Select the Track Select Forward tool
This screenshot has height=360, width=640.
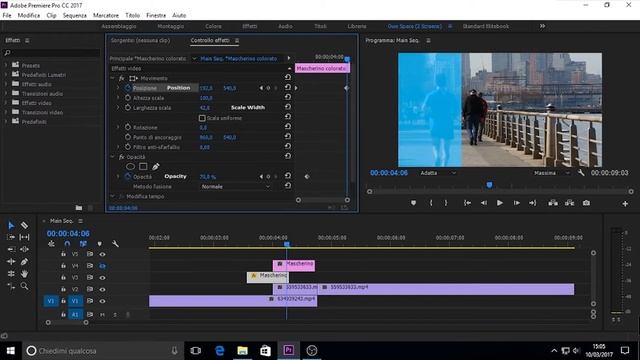click(x=11, y=237)
